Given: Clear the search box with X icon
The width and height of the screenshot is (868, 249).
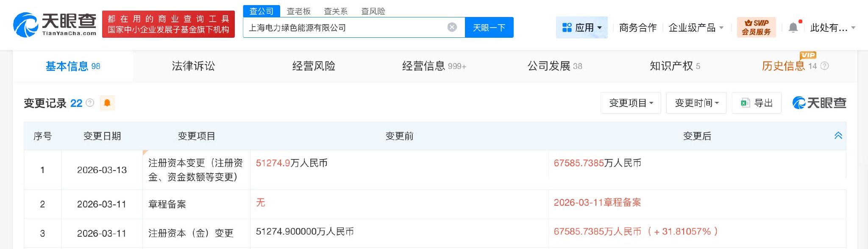Looking at the screenshot, I should coord(452,27).
